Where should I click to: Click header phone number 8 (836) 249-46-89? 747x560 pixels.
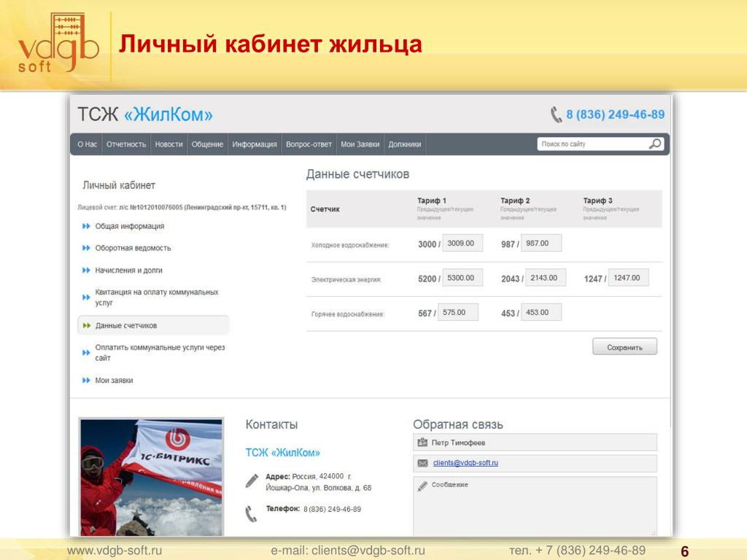(615, 114)
